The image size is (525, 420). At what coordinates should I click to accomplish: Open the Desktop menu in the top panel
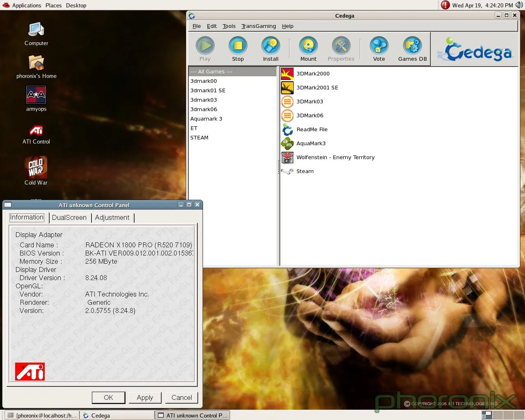(x=76, y=5)
